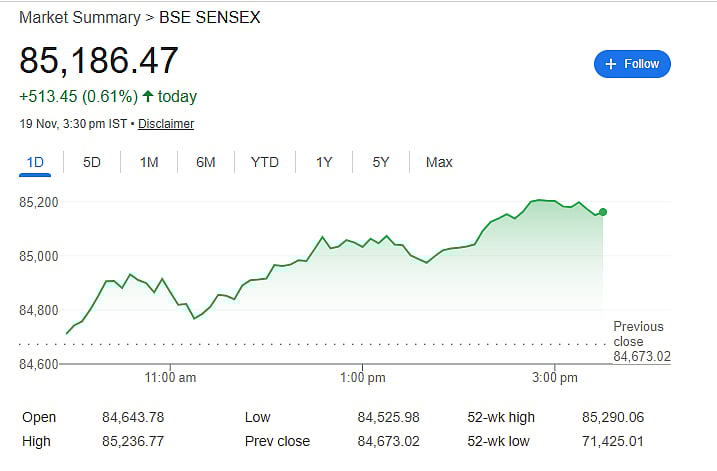Click the Follow button
Screen dimensions: 717x471
tap(632, 64)
